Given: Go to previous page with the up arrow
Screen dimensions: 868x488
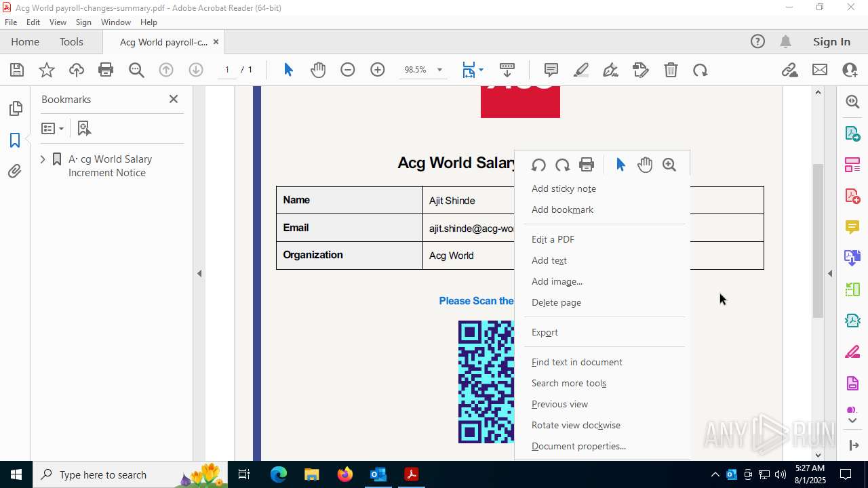Looking at the screenshot, I should 166,70.
